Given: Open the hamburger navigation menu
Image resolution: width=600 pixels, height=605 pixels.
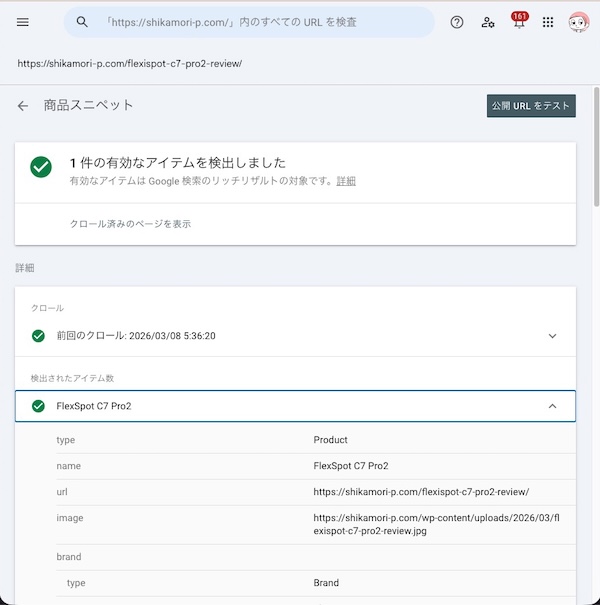Looking at the screenshot, I should click(23, 22).
